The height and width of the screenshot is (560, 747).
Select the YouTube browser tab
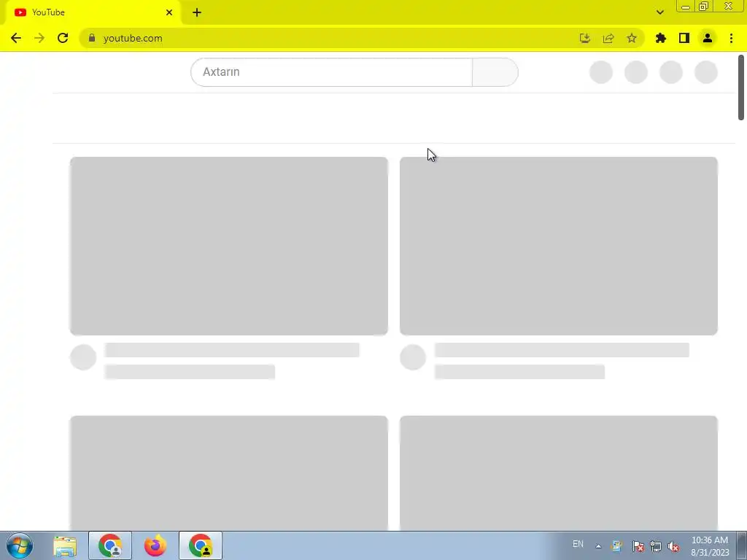(93, 12)
